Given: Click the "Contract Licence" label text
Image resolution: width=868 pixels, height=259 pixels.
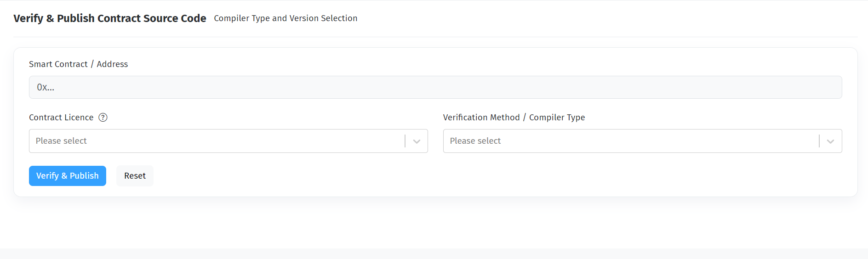Looking at the screenshot, I should (x=61, y=118).
